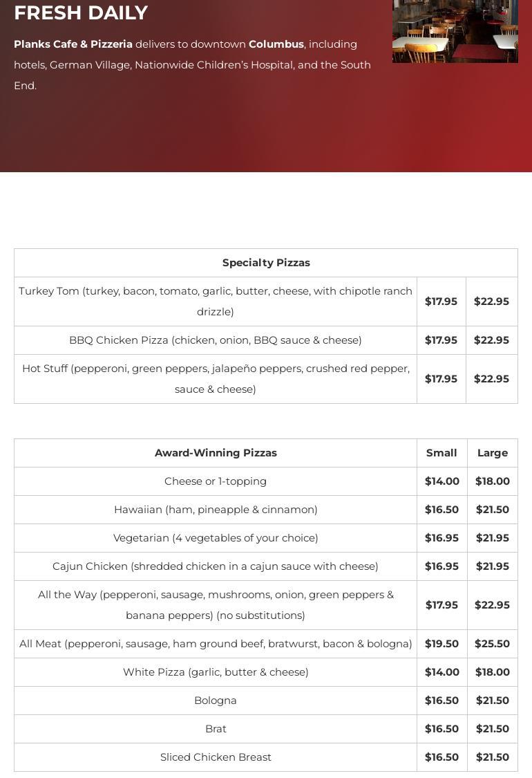Select the Turkey Tom pizza description
Screen dimensions: 532x778
click(x=216, y=302)
